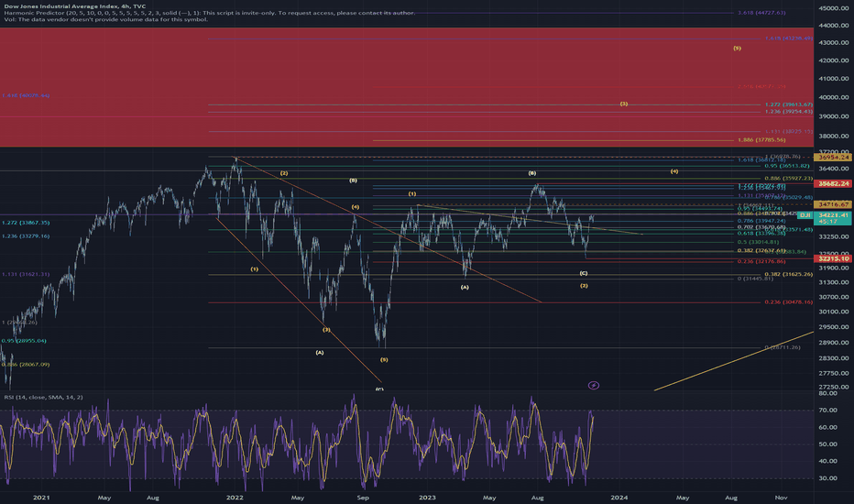Open the Harmonic Predictor indicator legend
Viewport: 854px width, 504px height.
coord(210,13)
